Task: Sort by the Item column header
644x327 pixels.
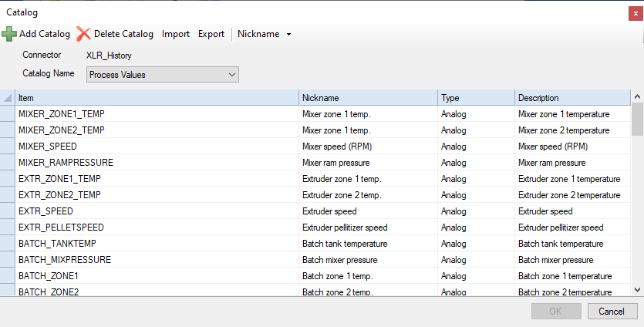Action: (157, 98)
